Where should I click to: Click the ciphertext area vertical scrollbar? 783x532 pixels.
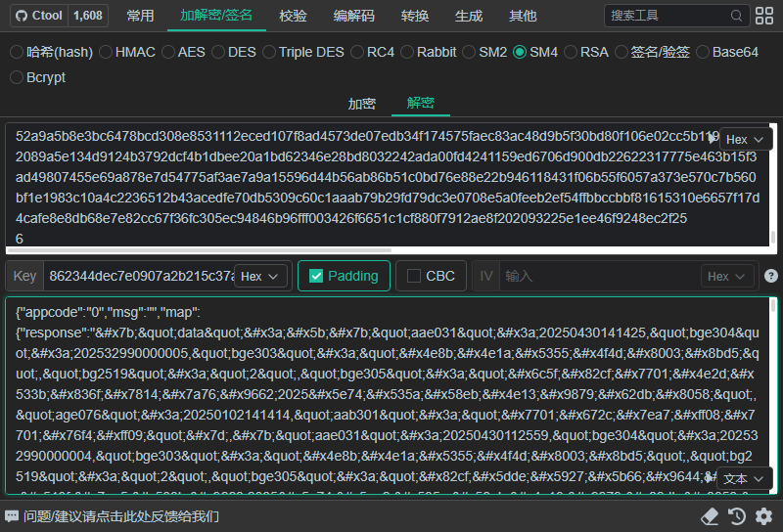773,237
